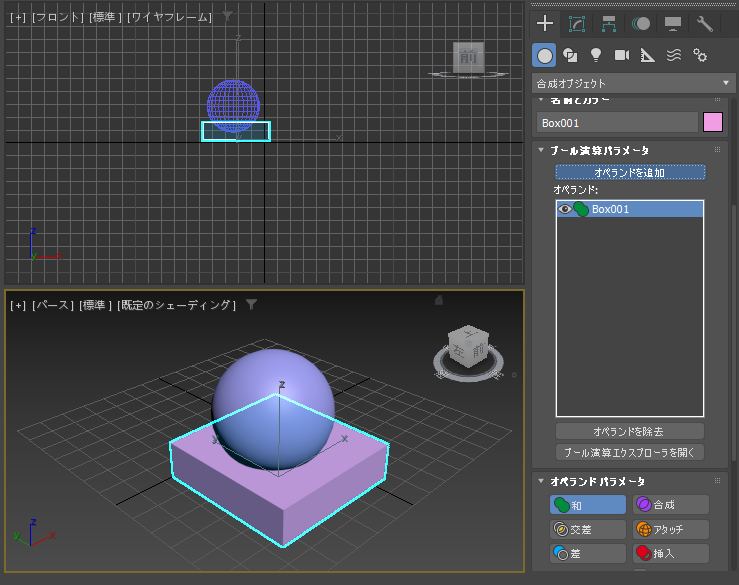Click the ブール演算パラメータ rollout grip handle

click(717, 150)
